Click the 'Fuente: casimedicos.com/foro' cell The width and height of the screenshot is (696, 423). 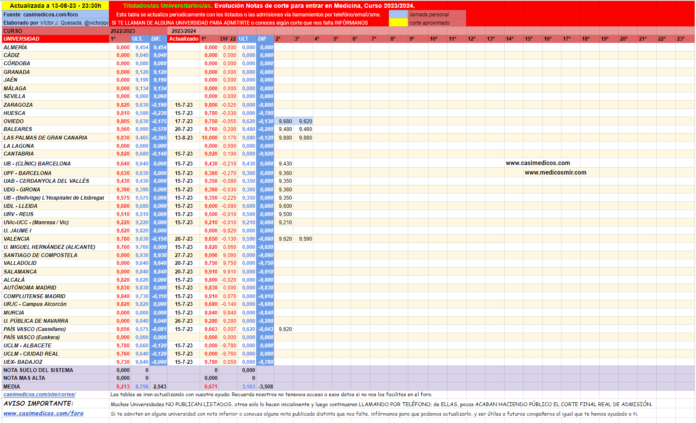click(55, 15)
